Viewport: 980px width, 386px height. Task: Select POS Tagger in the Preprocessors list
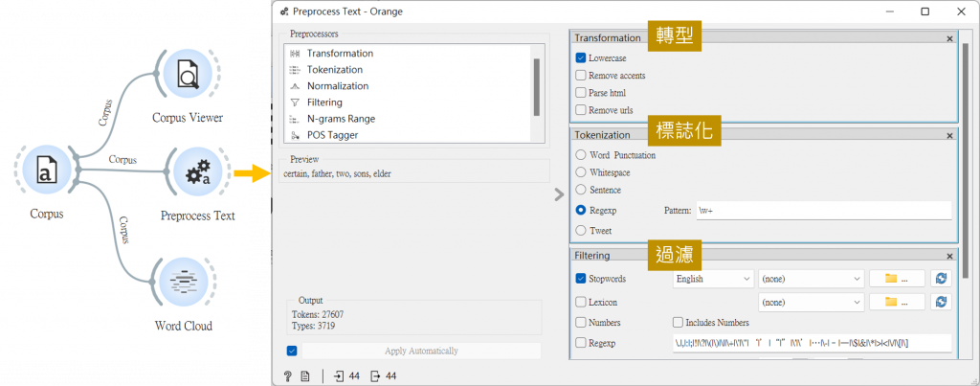[332, 135]
